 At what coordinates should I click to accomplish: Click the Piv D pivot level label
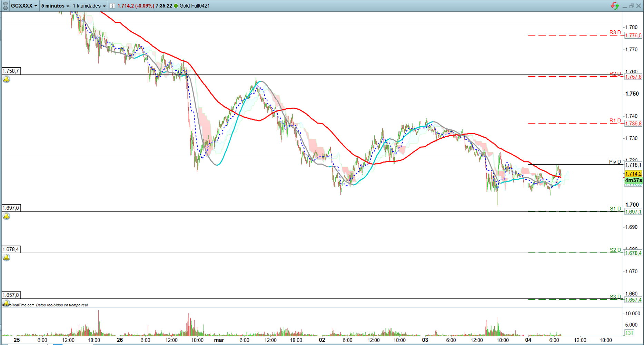(615, 162)
